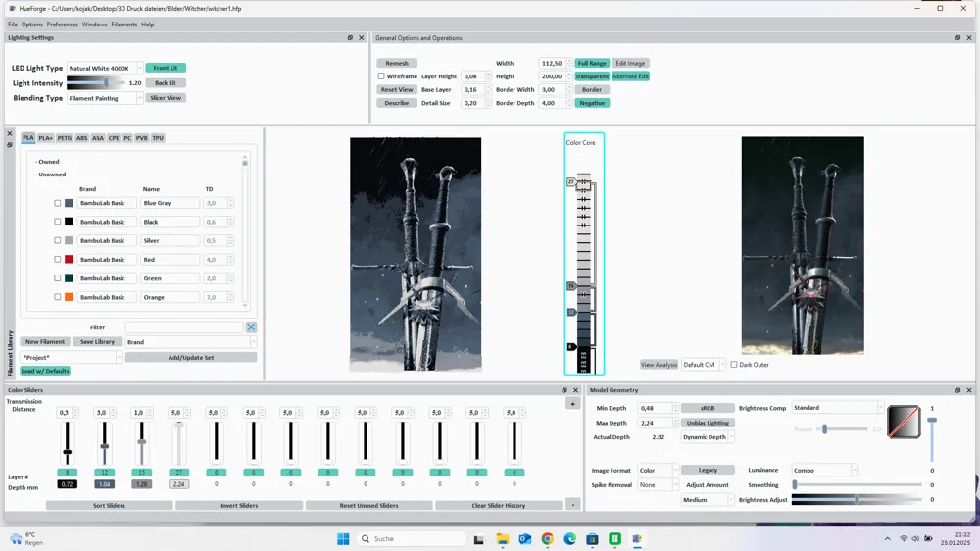Show hidden system tray icons
The image size is (980, 551).
click(888, 538)
